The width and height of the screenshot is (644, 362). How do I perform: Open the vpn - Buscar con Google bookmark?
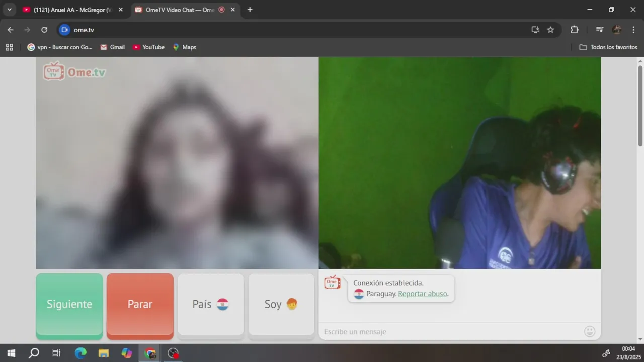click(60, 47)
